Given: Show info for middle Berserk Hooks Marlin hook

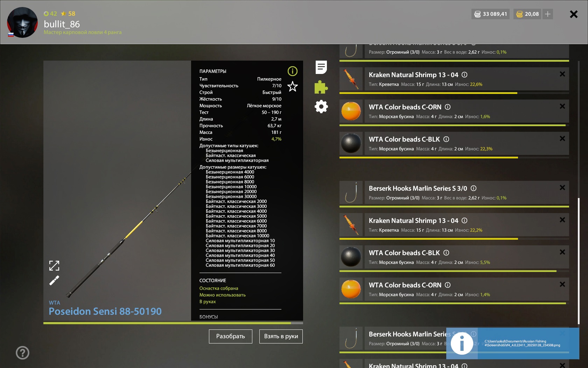Looking at the screenshot, I should click(474, 188).
